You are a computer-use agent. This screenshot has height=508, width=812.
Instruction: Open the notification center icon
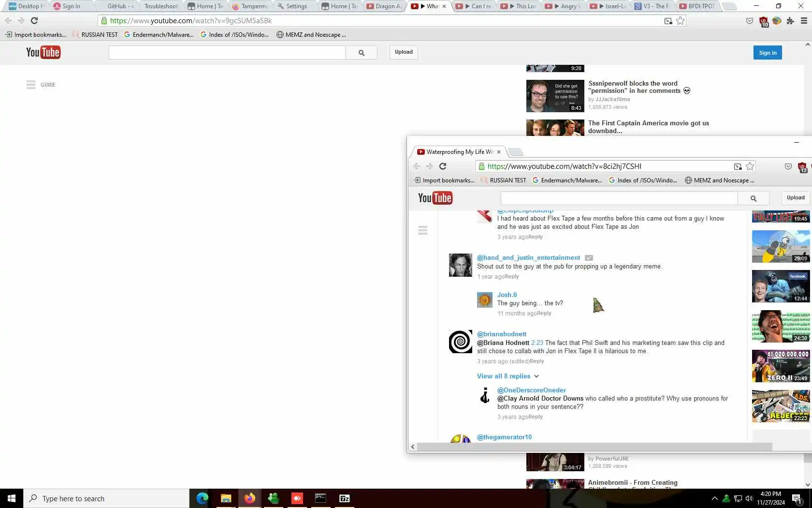(797, 498)
